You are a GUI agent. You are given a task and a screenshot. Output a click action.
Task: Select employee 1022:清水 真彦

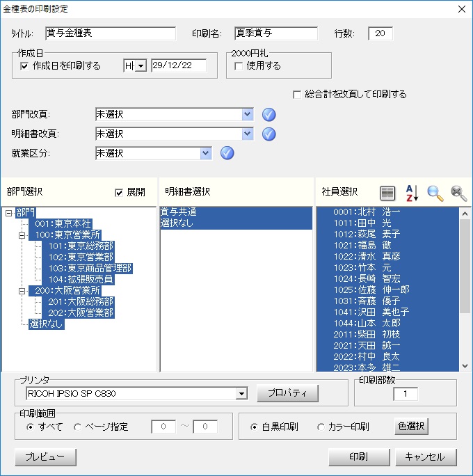click(x=387, y=257)
